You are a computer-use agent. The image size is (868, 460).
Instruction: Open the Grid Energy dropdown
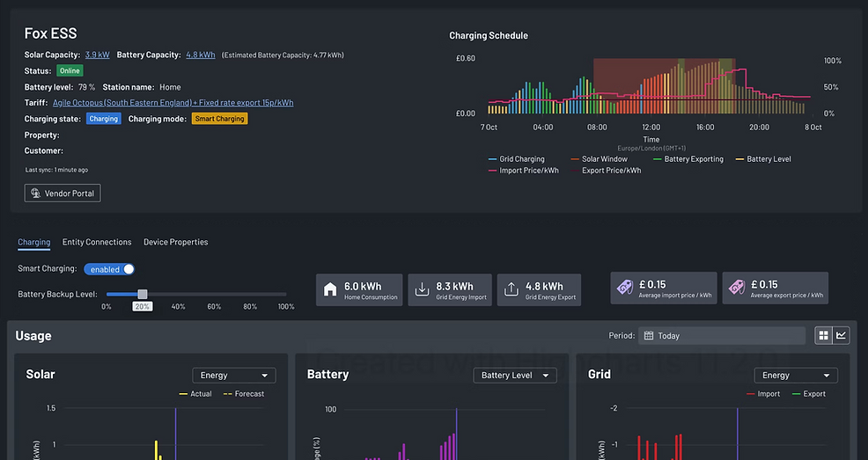[796, 376]
